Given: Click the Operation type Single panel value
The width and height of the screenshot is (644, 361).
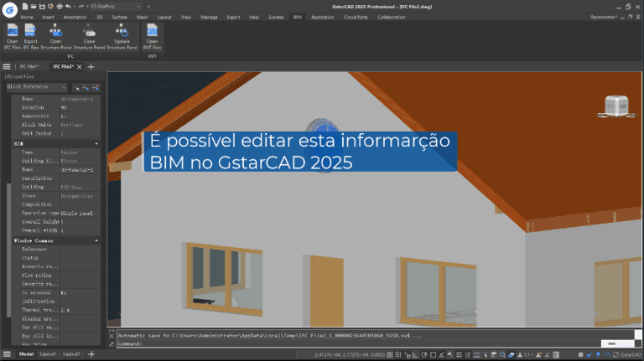Looking at the screenshot, I should 80,214.
